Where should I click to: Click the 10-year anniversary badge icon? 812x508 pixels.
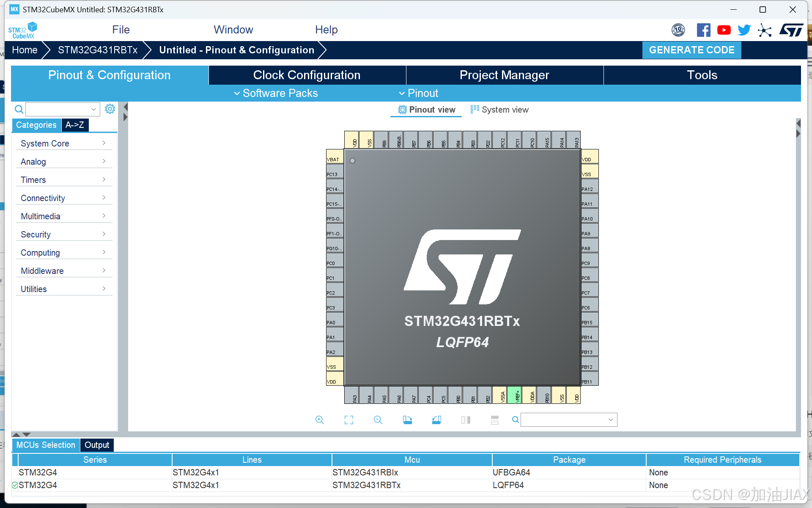click(678, 30)
